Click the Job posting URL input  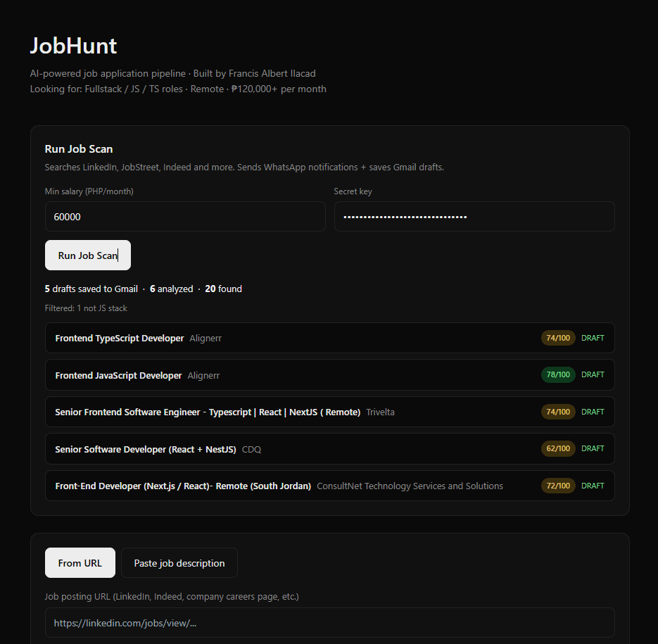tap(330, 623)
